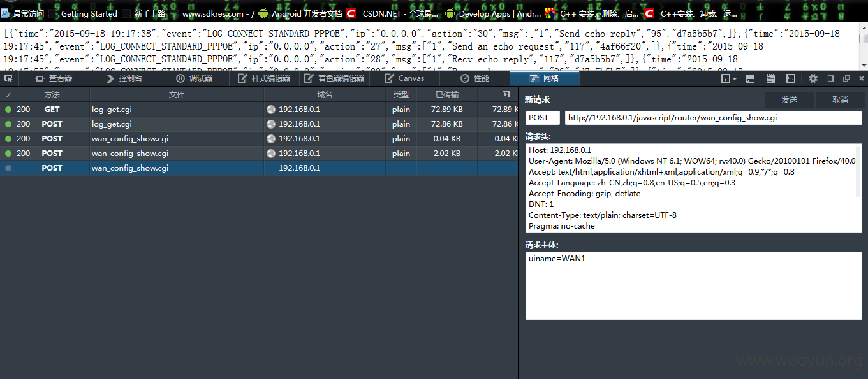Viewport: 868px width, 379px height.
Task: Click the Content-Type header line
Action: tap(603, 215)
